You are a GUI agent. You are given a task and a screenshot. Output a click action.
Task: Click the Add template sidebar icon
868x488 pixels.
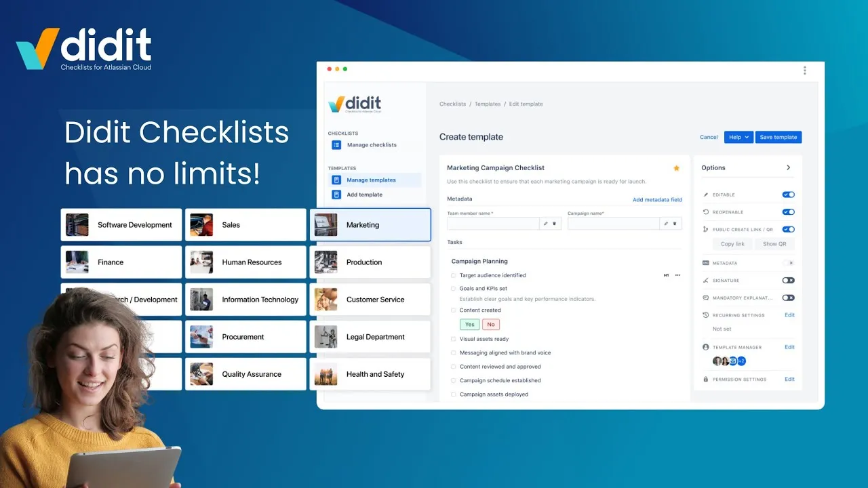tap(336, 195)
